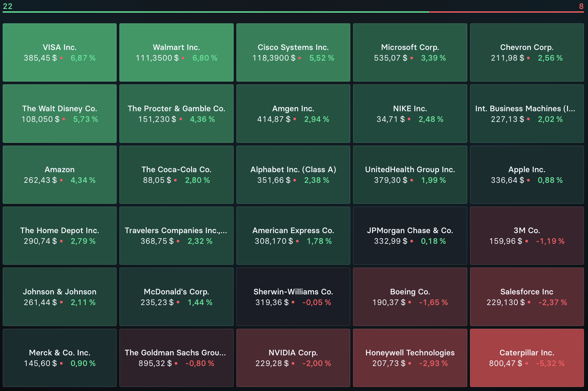
Task: Select the NIKE Inc. tile
Action: [410, 114]
